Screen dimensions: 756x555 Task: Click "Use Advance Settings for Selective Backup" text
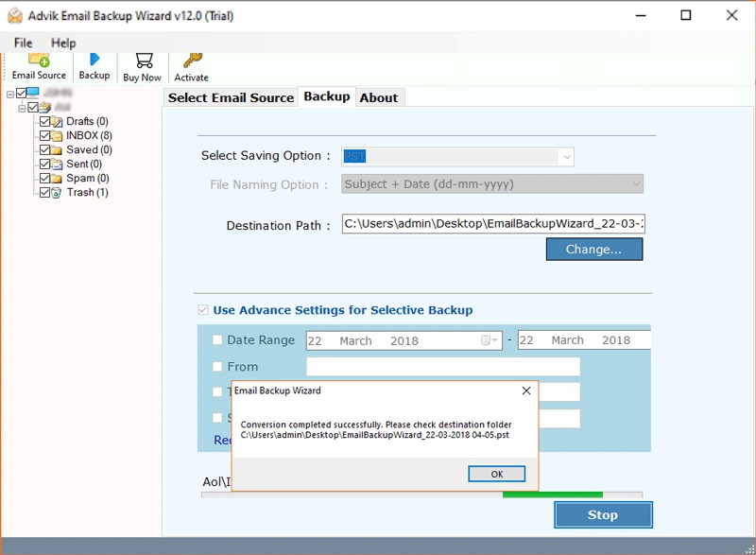pyautogui.click(x=343, y=310)
